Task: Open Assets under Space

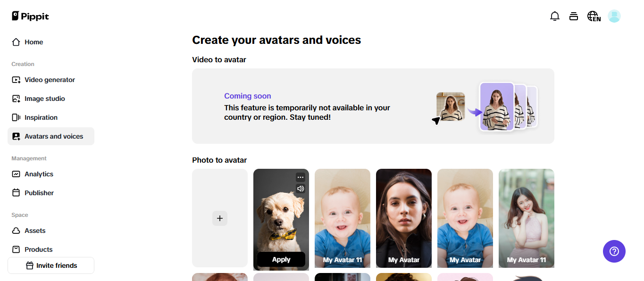Action: 35,231
